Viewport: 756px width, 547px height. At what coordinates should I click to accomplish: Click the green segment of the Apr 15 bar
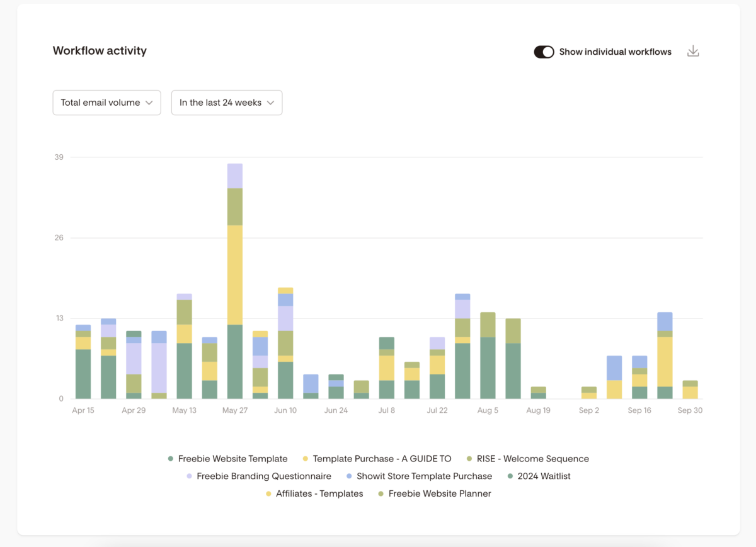[83, 374]
